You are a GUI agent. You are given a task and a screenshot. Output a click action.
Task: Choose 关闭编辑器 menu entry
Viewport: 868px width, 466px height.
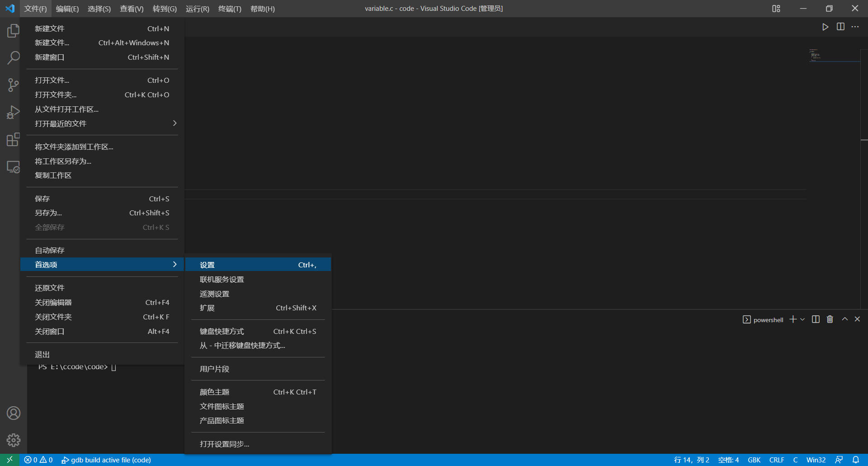102,303
